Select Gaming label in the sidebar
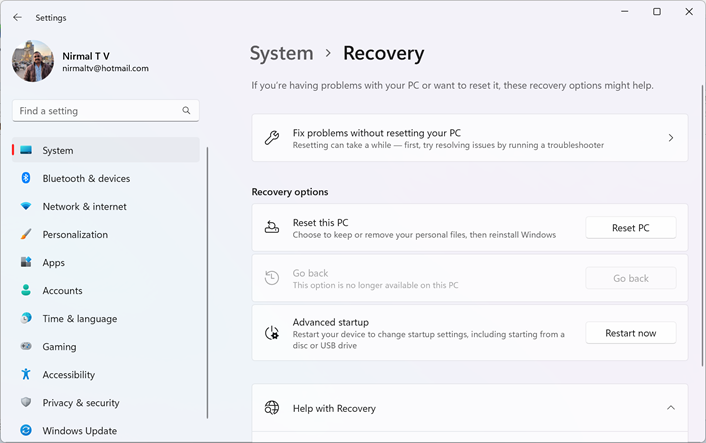The width and height of the screenshot is (706, 443). click(x=59, y=347)
